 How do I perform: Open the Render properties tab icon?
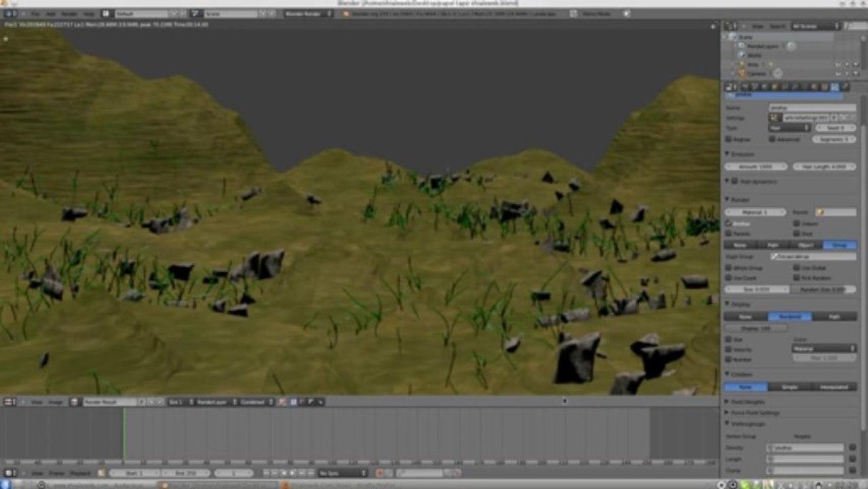click(744, 87)
